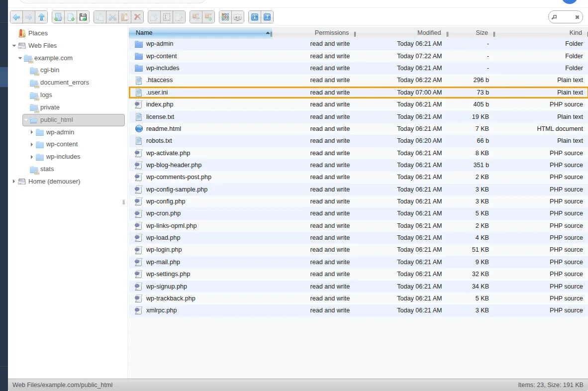The image size is (588, 391).
Task: Collapse the Web Files tree node arrow
Action: (x=14, y=46)
